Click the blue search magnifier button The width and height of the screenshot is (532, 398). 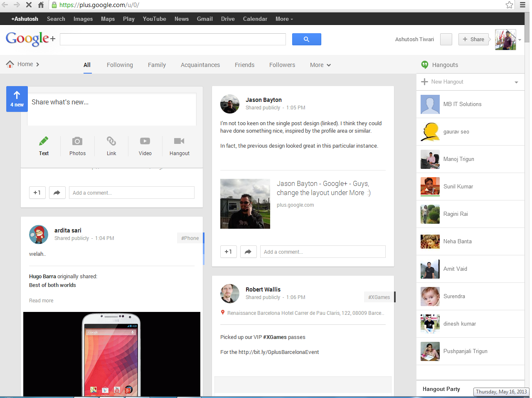(x=307, y=39)
